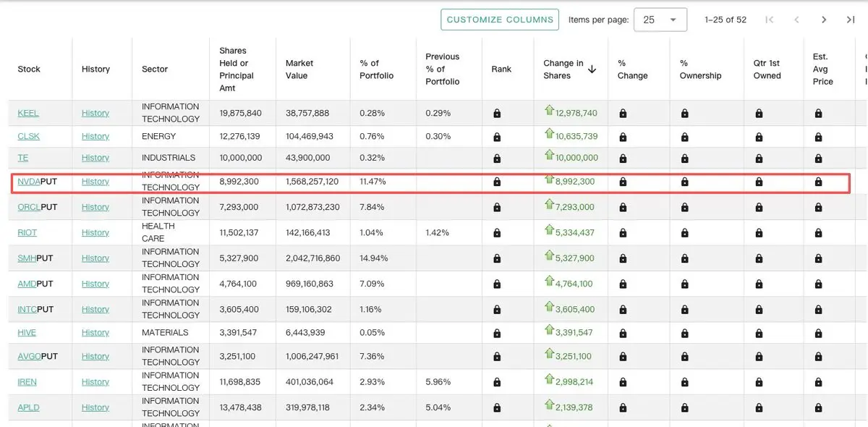Click green up arrow in IREN row
The image size is (868, 427).
(x=549, y=379)
